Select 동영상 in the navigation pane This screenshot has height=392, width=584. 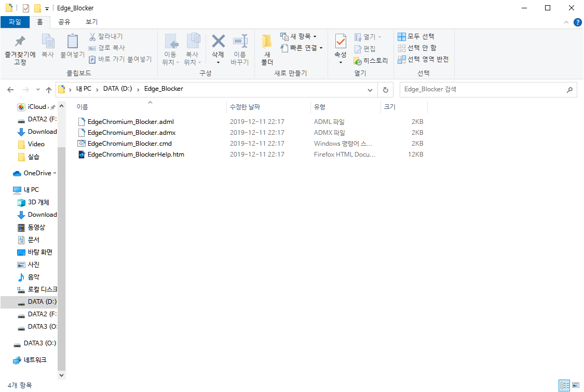click(x=36, y=227)
